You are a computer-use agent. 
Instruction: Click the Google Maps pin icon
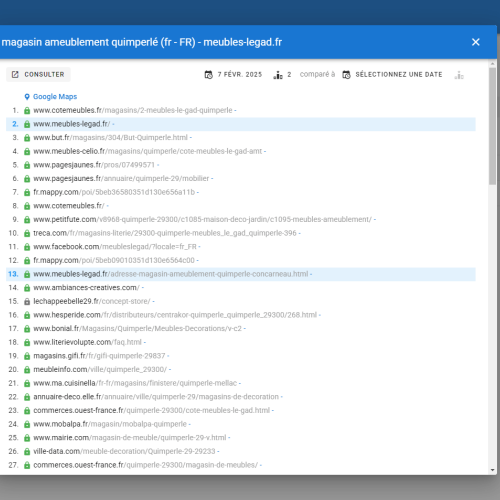click(27, 97)
